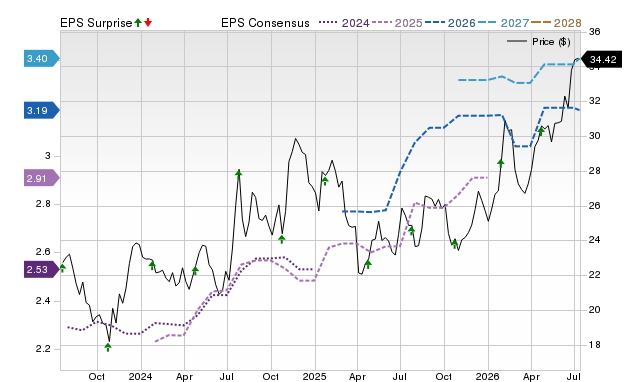Click the Oct axis label before 2025
Image resolution: width=640 pixels, height=382 pixels.
click(271, 376)
